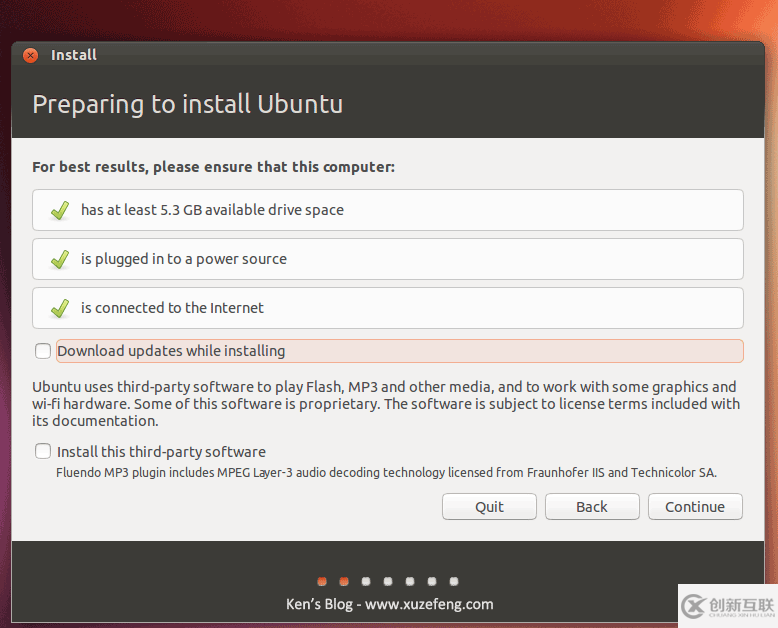The width and height of the screenshot is (778, 628).
Task: Proceed with the Continue button
Action: [x=695, y=506]
